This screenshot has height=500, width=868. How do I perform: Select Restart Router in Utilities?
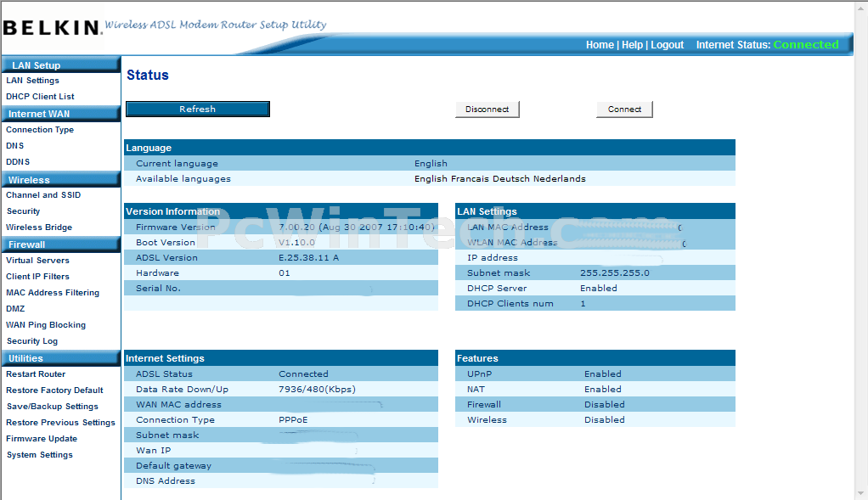click(x=36, y=374)
